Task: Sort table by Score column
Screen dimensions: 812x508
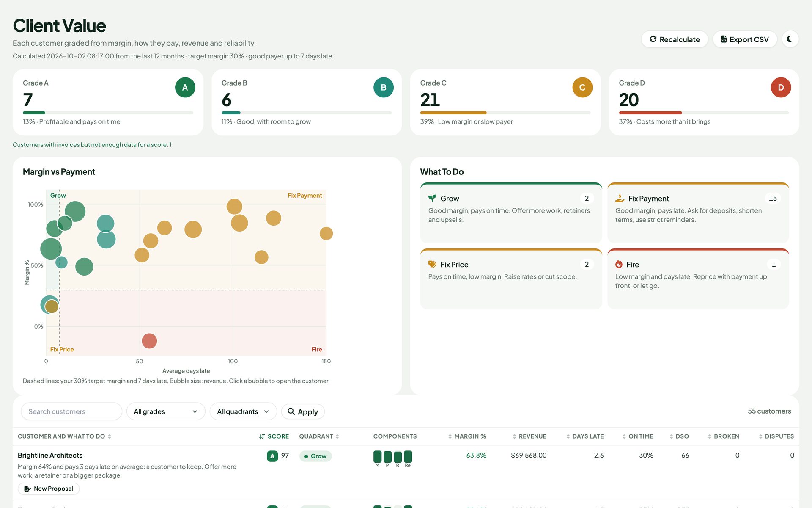Action: click(274, 436)
